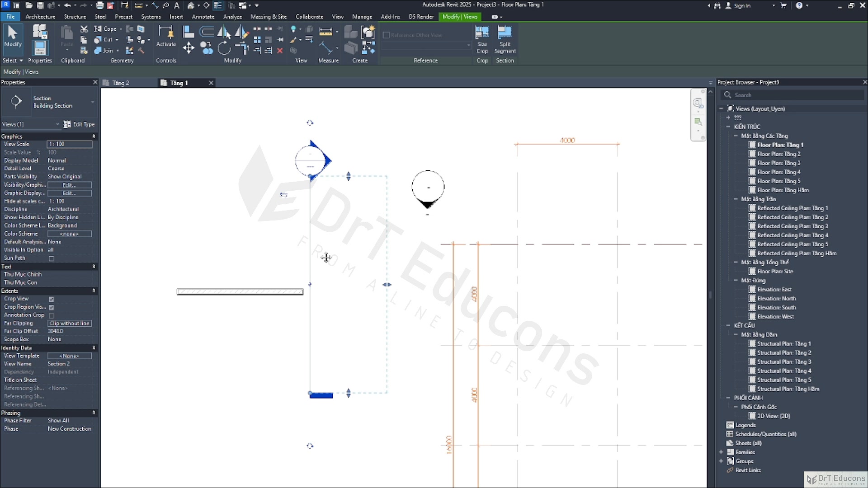Click the Measure dimension icon
868x488 pixels.
pyautogui.click(x=325, y=31)
